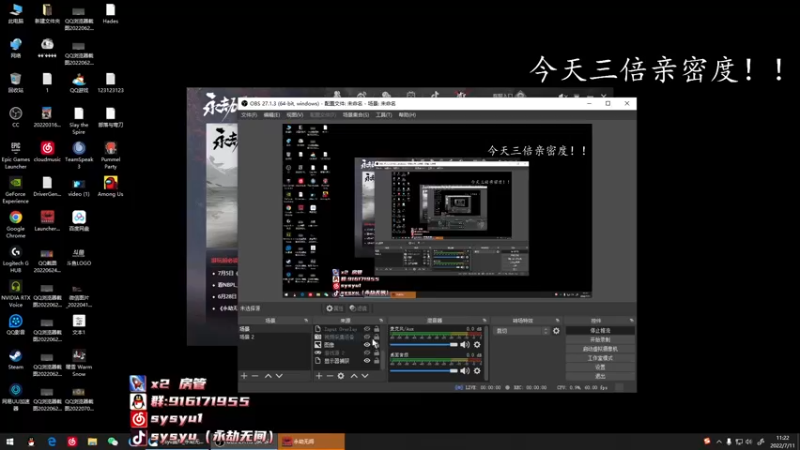Screen dimensions: 800x450
Task: Toggle lock on 显示器捕获 source
Action: (377, 361)
